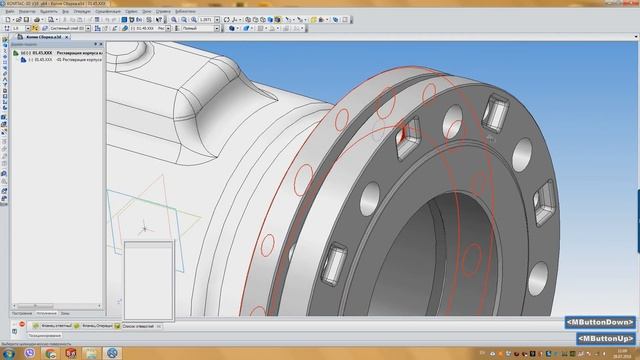
Task: Click the zoom scale input field
Action: click(x=207, y=20)
